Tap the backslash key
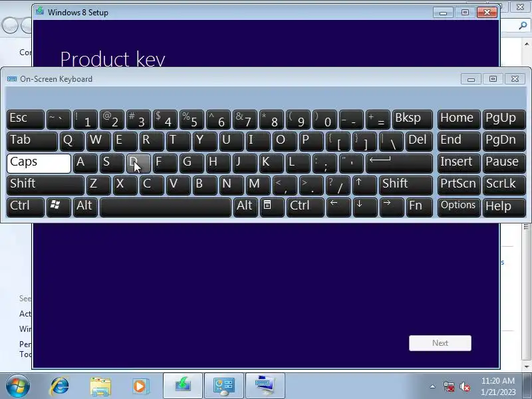Viewport: 532px width, 399px height. 391,142
